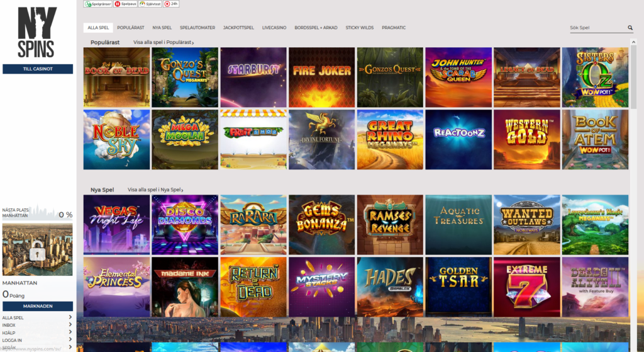This screenshot has width=644, height=352.
Task: Select the Golden Tsar game
Action: point(458,287)
